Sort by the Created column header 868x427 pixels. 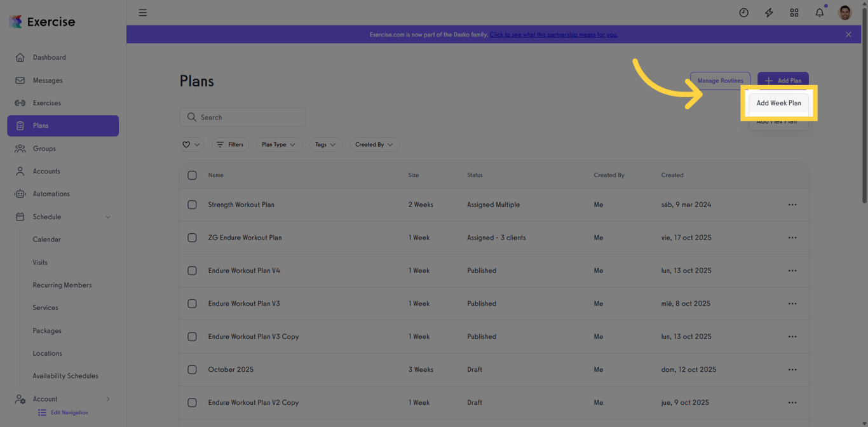pyautogui.click(x=672, y=175)
